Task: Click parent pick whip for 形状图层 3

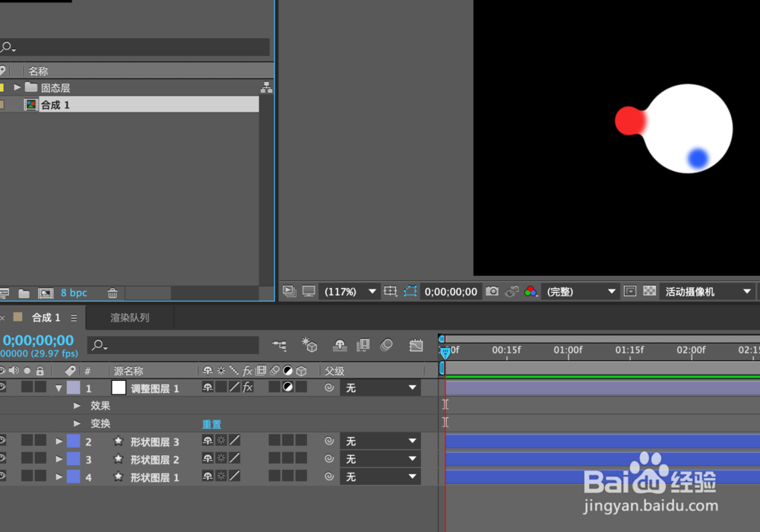Action: [x=329, y=441]
